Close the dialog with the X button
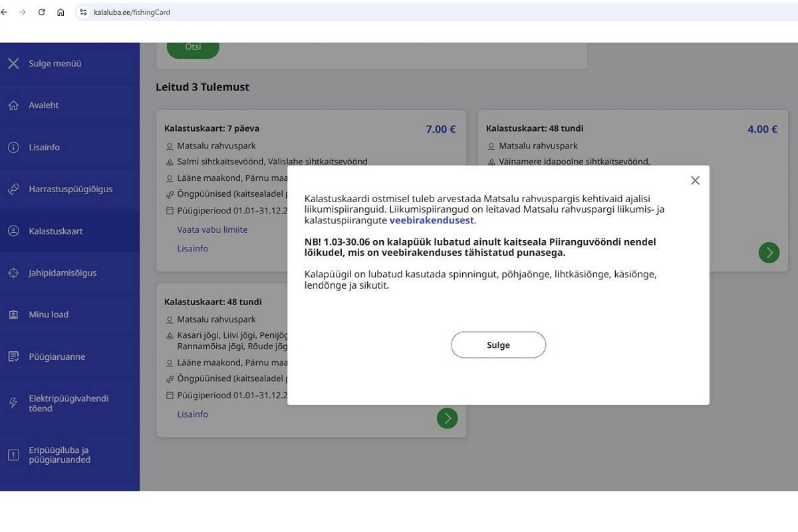Image resolution: width=798 pixels, height=532 pixels. point(695,180)
